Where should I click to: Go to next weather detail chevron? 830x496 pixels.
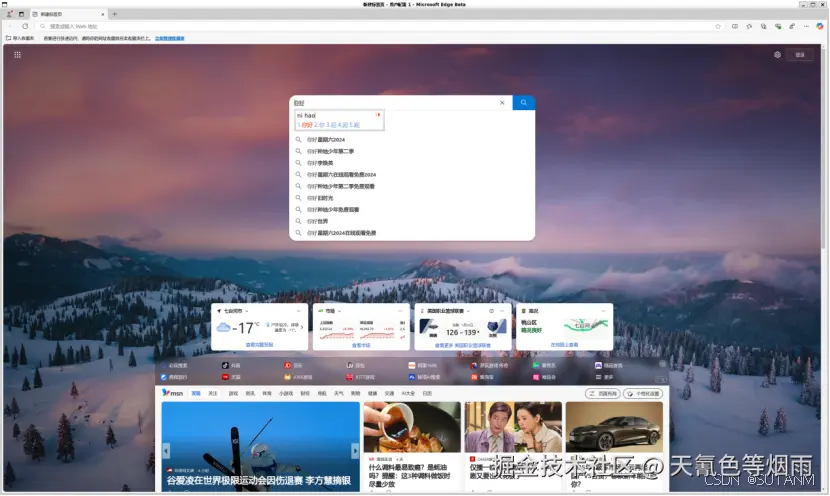(x=302, y=328)
